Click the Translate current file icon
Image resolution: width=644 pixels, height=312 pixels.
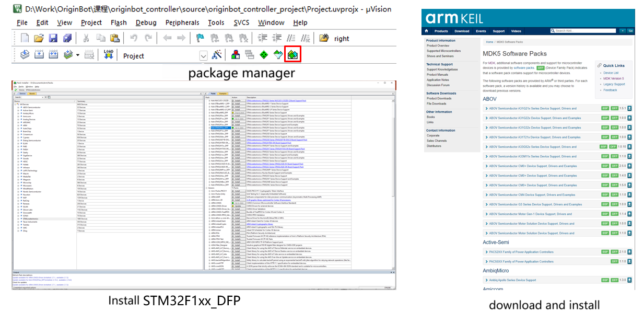25,55
